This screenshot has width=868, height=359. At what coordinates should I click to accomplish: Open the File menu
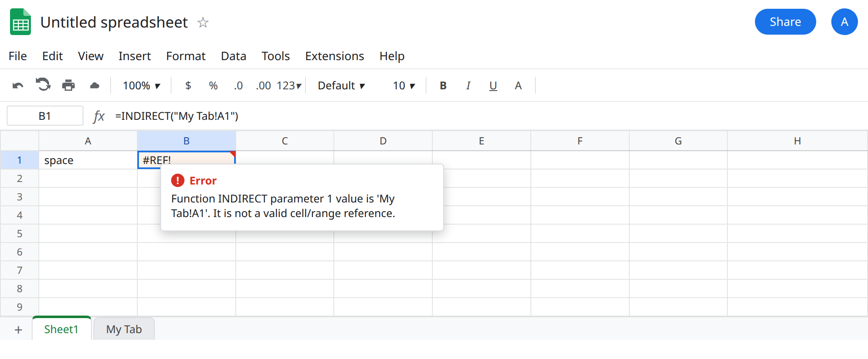(18, 56)
